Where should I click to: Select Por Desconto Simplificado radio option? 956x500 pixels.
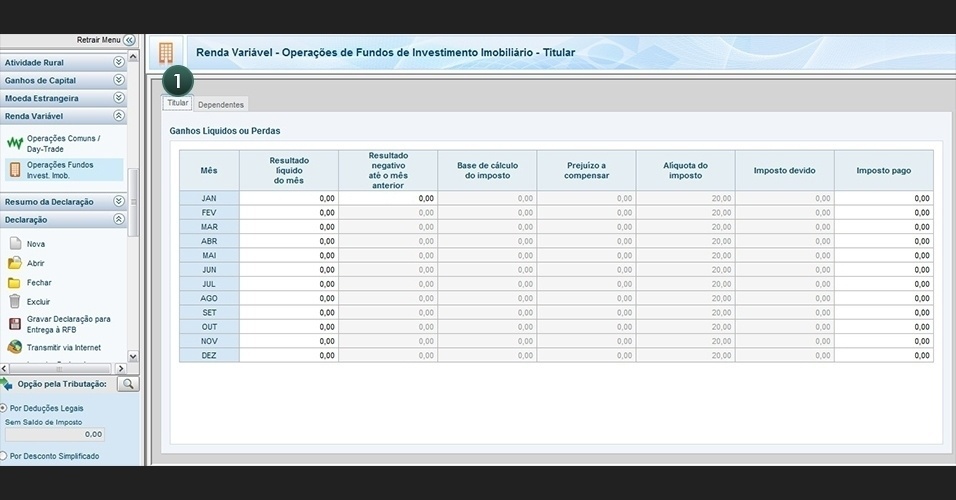click(x=3, y=455)
